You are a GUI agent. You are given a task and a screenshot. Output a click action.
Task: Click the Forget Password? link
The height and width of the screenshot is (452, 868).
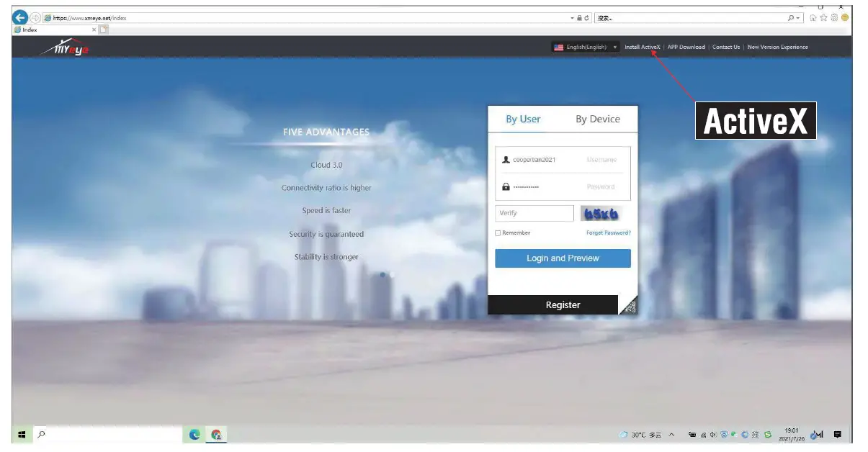609,233
